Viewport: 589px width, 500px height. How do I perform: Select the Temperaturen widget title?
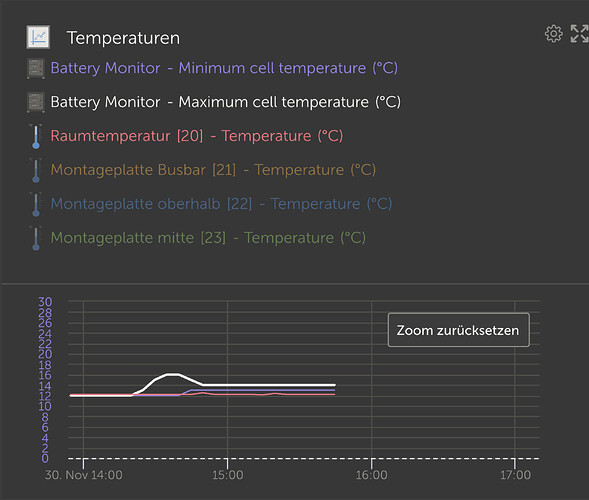click(x=123, y=38)
